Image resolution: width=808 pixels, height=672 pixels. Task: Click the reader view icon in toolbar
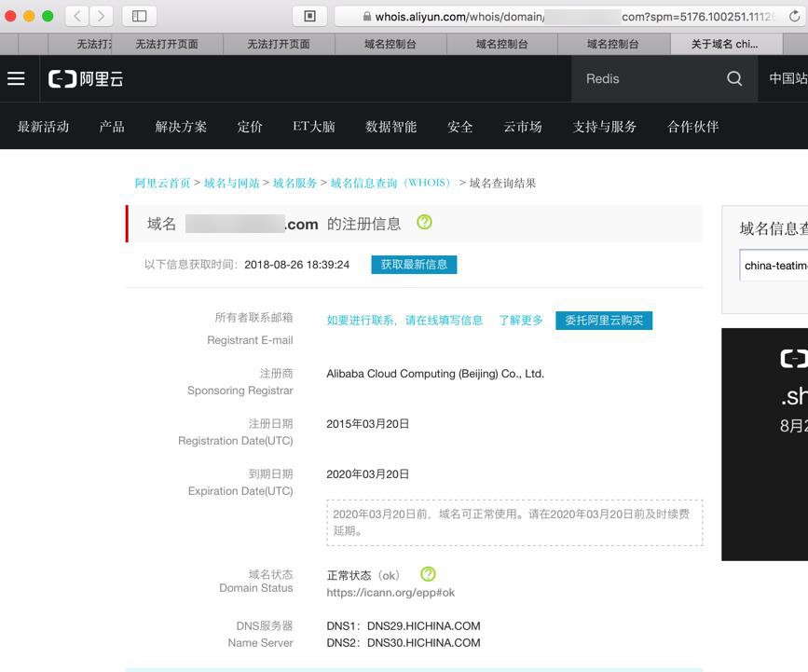pos(309,16)
